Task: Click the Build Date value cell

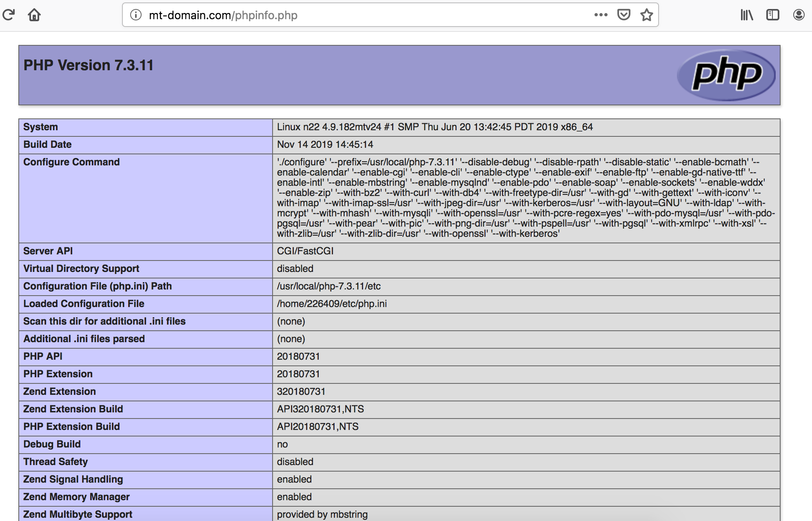Action: [325, 145]
